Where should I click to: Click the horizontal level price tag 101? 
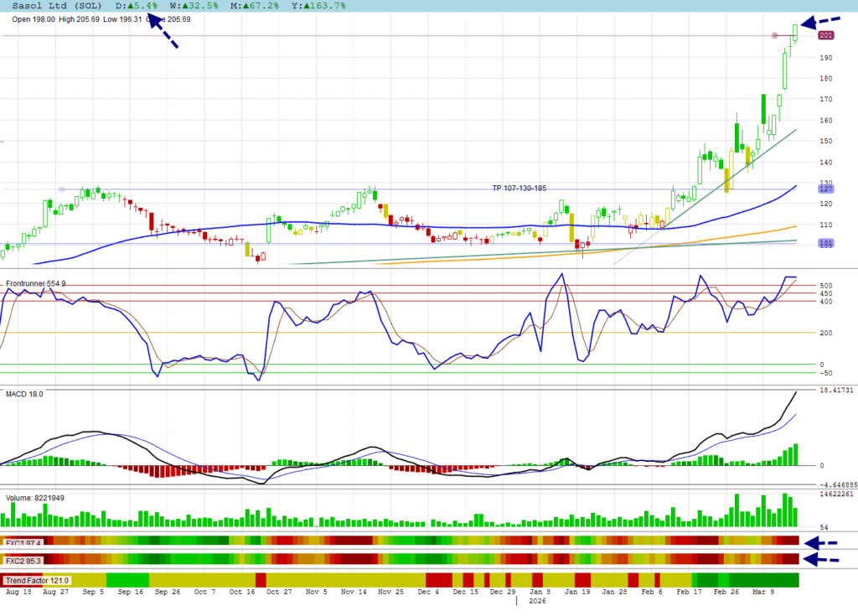point(825,244)
